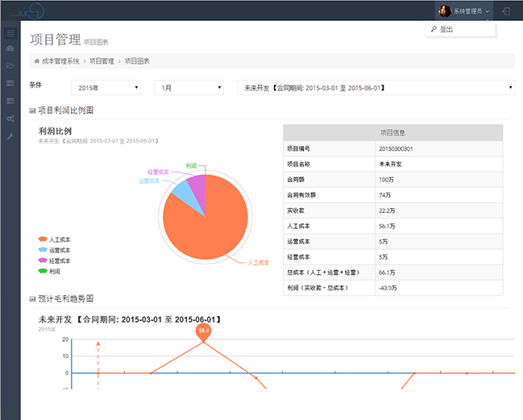Expand the 系统管理员 user menu
Screen dimensions: 523x420
point(471,11)
